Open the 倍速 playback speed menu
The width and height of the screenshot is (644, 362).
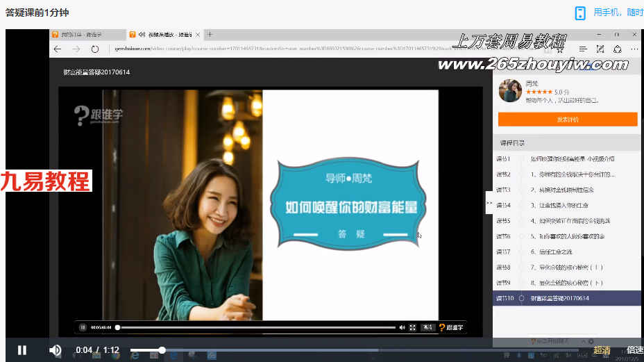635,350
